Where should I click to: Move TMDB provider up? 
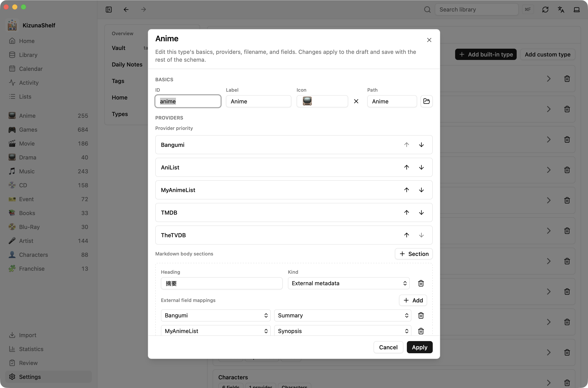point(406,212)
